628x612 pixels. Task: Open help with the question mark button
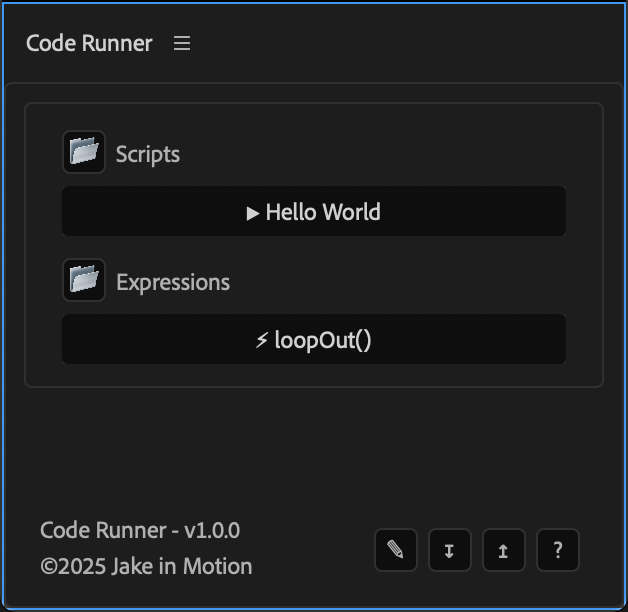(558, 550)
